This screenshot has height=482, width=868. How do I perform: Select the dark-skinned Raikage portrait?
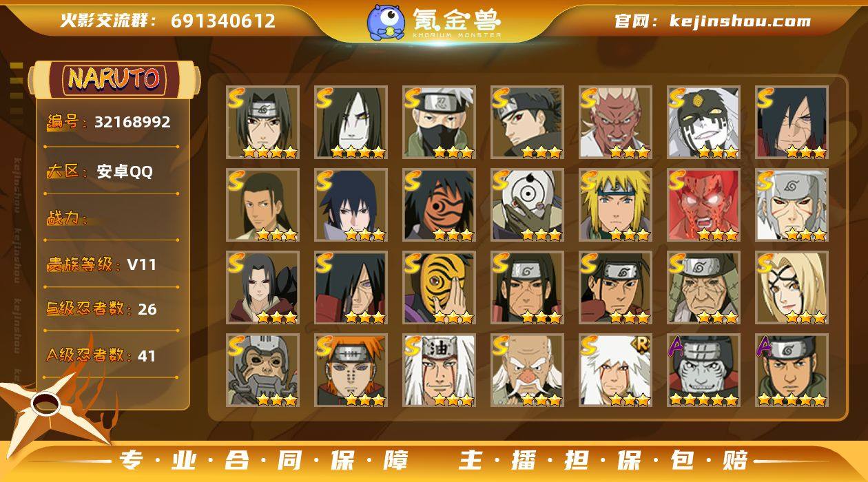[615, 123]
